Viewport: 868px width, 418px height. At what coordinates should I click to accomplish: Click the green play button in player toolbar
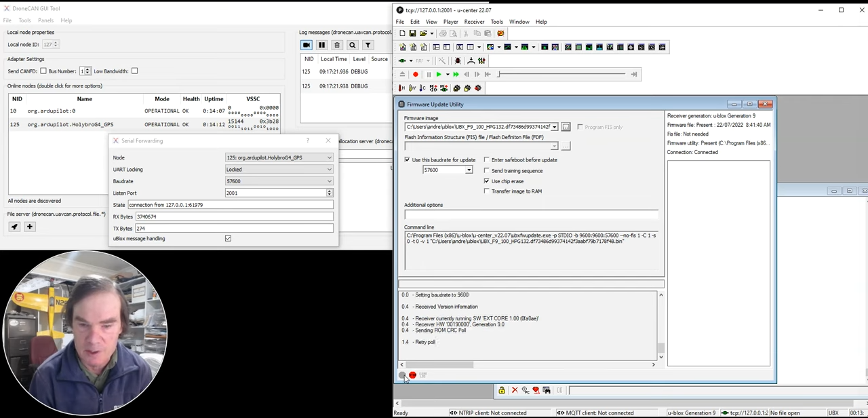pyautogui.click(x=439, y=75)
